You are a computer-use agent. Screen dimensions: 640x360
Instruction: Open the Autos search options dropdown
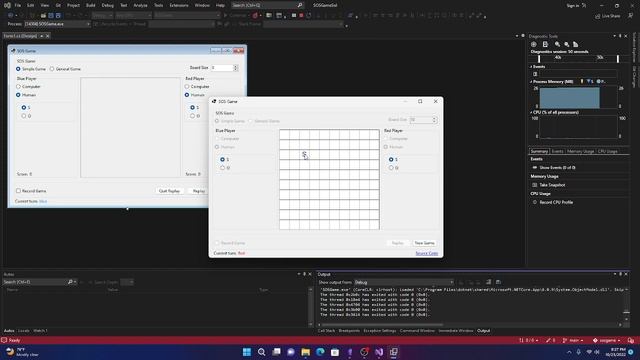tap(75, 282)
